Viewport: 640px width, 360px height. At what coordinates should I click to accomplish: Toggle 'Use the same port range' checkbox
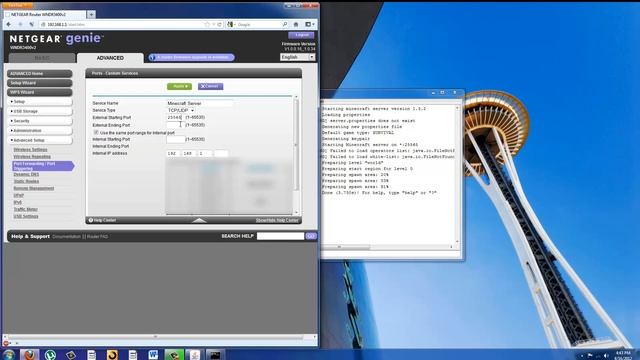(96, 132)
